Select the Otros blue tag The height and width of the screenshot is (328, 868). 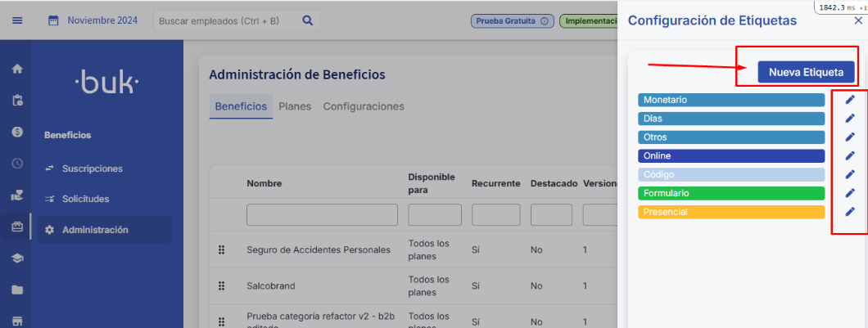(x=731, y=137)
